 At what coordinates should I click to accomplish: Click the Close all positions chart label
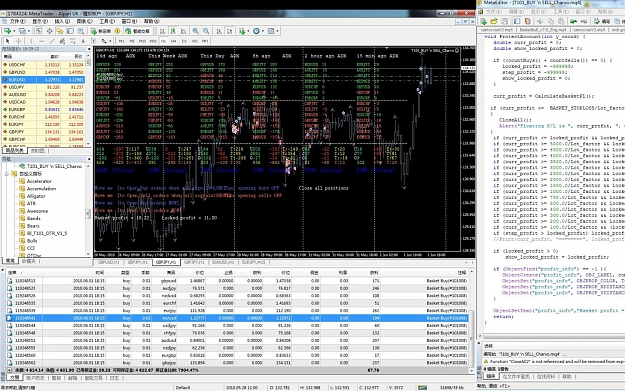coord(324,188)
